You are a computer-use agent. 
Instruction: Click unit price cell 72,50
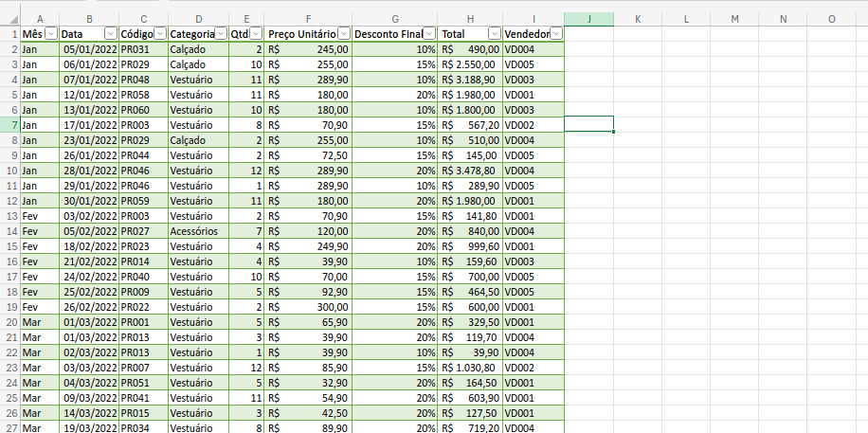pyautogui.click(x=308, y=155)
